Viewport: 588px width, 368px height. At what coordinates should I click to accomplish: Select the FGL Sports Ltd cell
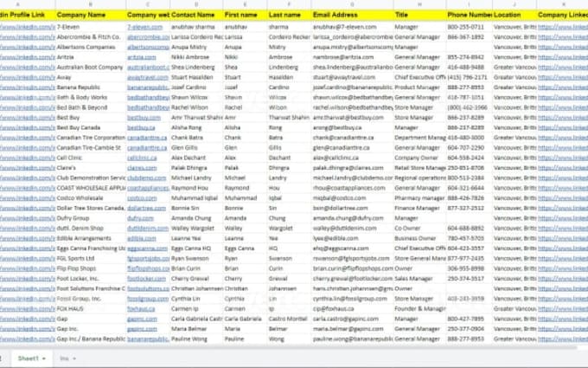[91, 258]
